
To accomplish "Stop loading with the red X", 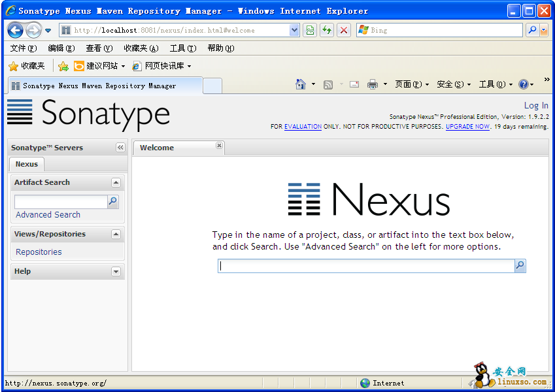I will (344, 31).
